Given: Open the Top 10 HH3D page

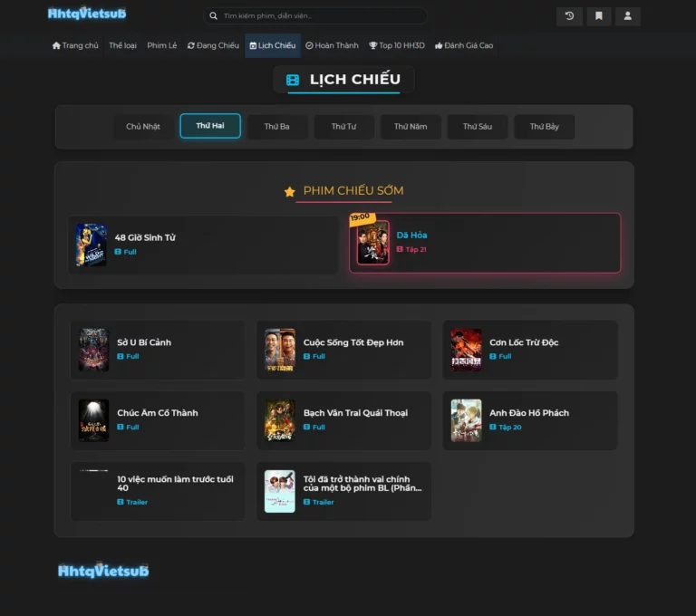Looking at the screenshot, I should point(397,45).
